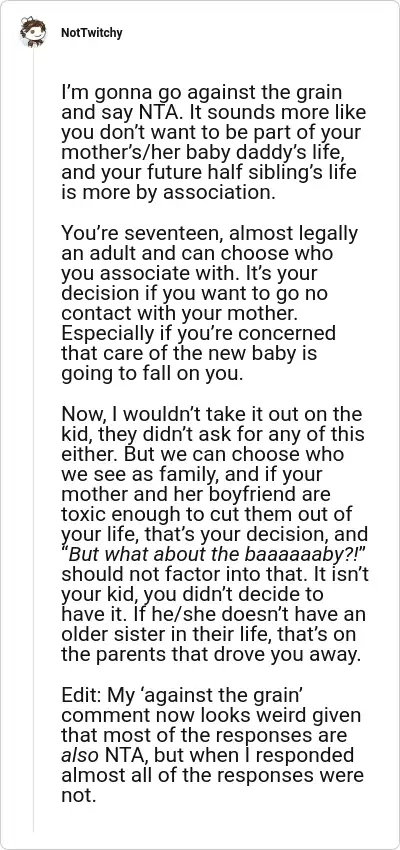Click the line "toxic enough to cut them out of"

[204, 514]
